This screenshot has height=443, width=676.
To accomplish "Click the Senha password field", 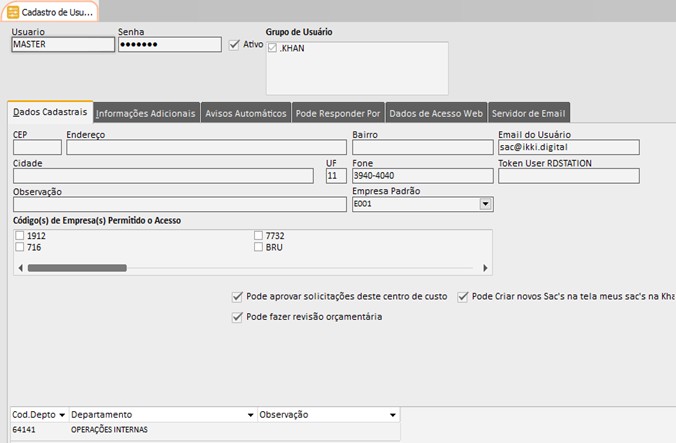I will coord(170,44).
